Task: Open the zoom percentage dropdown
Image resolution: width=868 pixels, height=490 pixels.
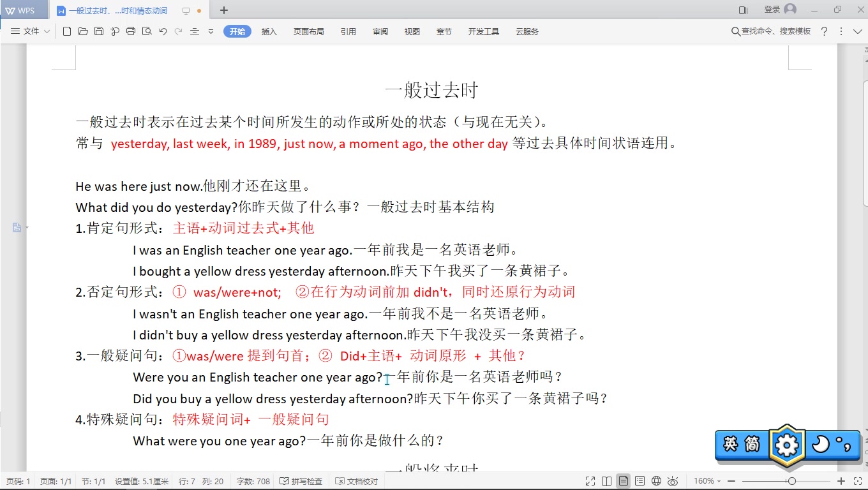Action: tap(705, 481)
